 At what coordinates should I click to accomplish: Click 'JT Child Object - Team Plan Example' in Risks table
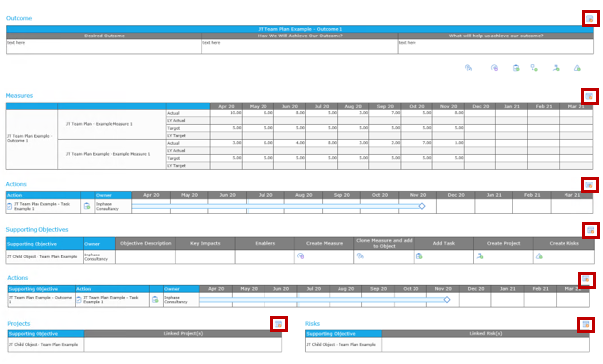click(x=341, y=345)
